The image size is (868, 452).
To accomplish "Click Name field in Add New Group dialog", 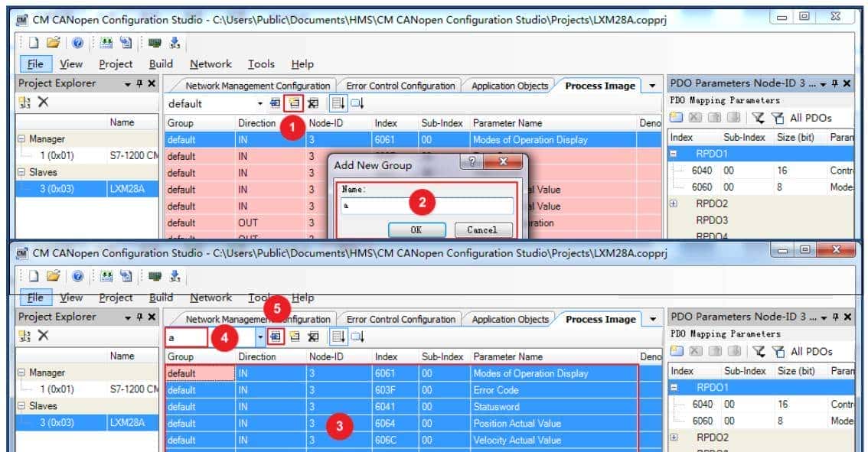I will 426,206.
